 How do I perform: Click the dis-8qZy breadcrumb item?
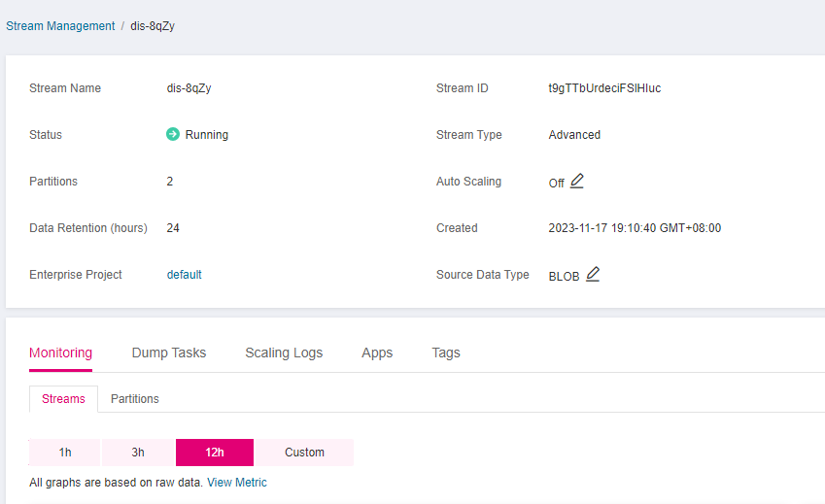[x=153, y=26]
